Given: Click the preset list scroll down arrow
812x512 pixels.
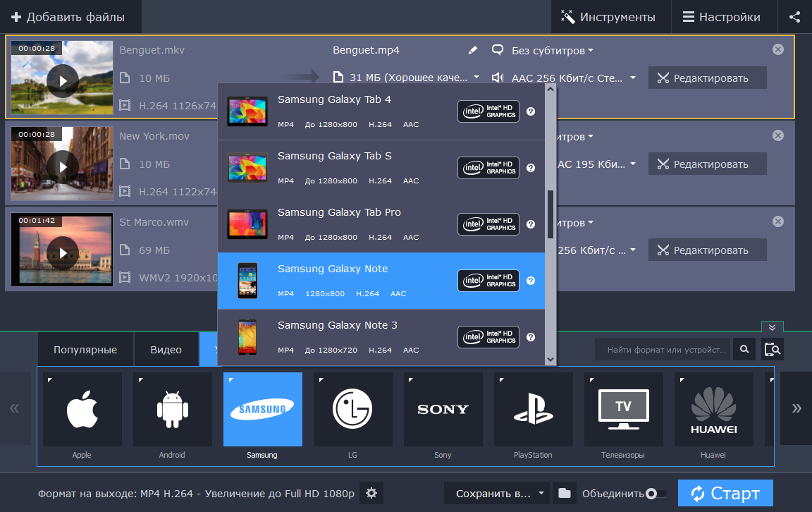Looking at the screenshot, I should 550,359.
